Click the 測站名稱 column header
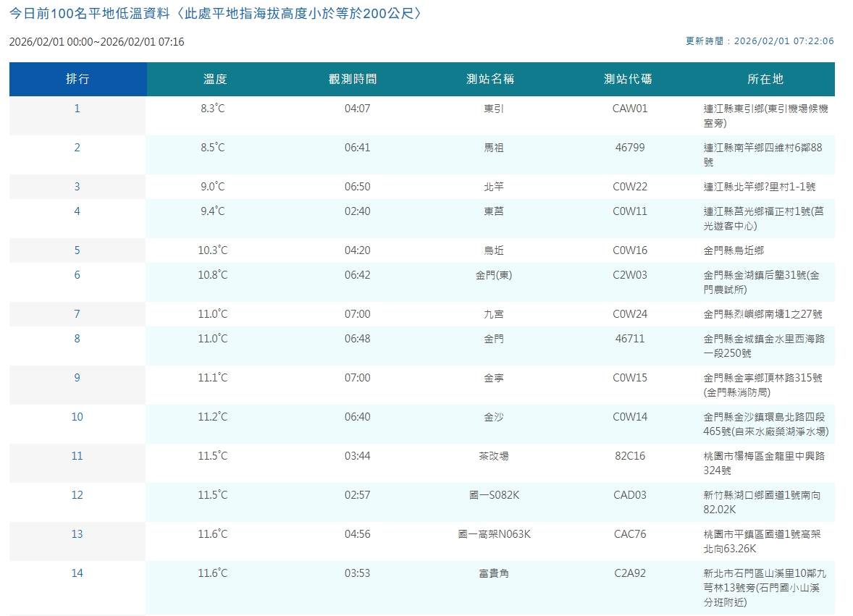 pyautogui.click(x=491, y=80)
